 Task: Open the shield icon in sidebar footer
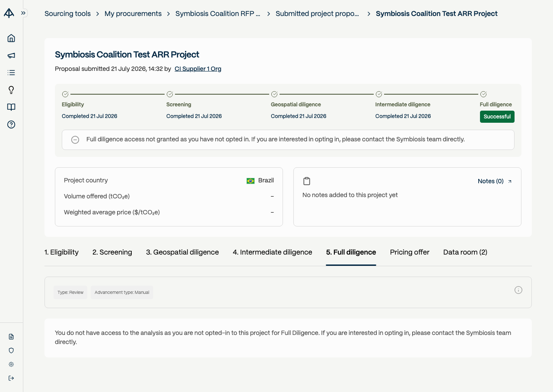pos(11,351)
